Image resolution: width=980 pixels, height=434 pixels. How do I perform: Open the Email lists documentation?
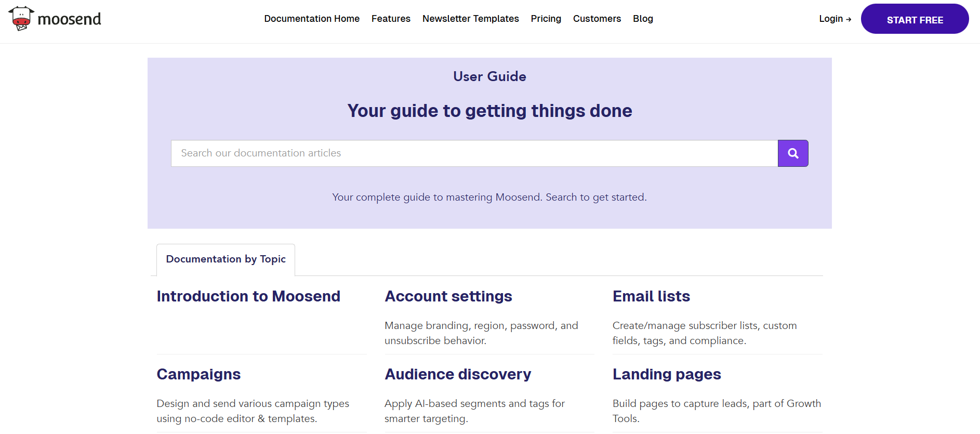[x=651, y=296]
